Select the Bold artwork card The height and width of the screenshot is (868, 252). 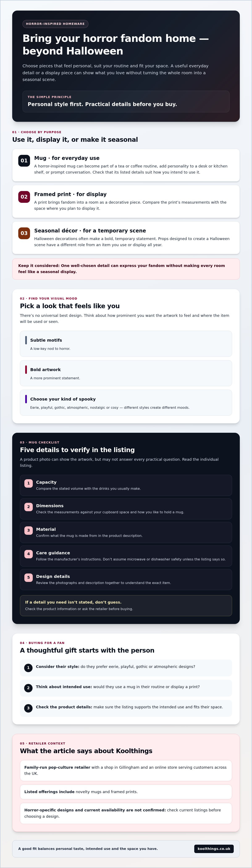pyautogui.click(x=126, y=373)
